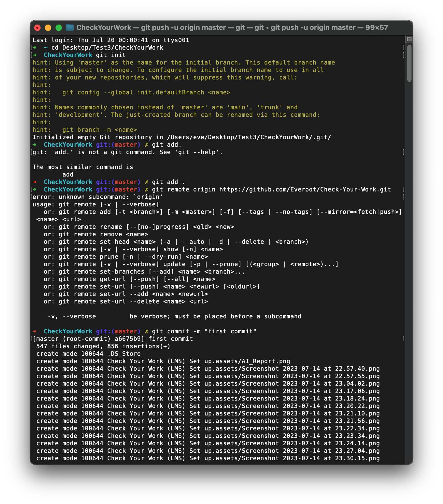Minimize the terminal with yellow button
The image size is (443, 504).
(48, 27)
